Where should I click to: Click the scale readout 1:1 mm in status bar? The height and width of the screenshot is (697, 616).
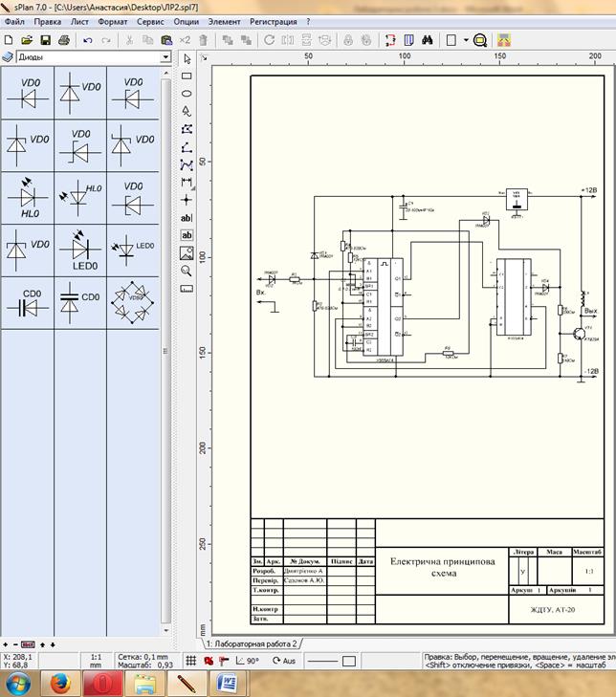coord(96,661)
